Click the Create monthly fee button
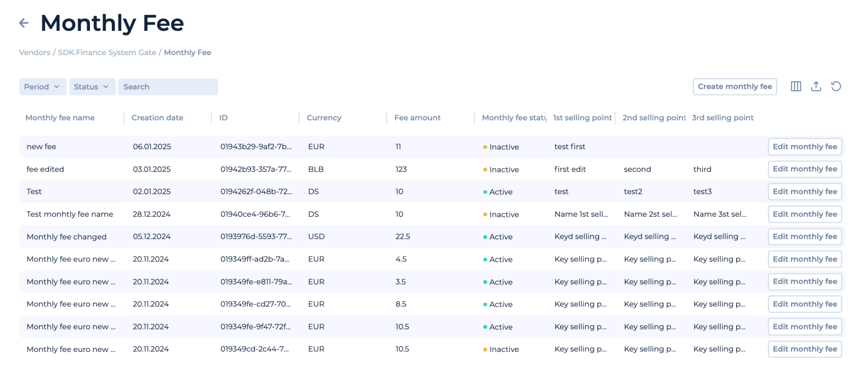The width and height of the screenshot is (868, 382). click(x=734, y=86)
